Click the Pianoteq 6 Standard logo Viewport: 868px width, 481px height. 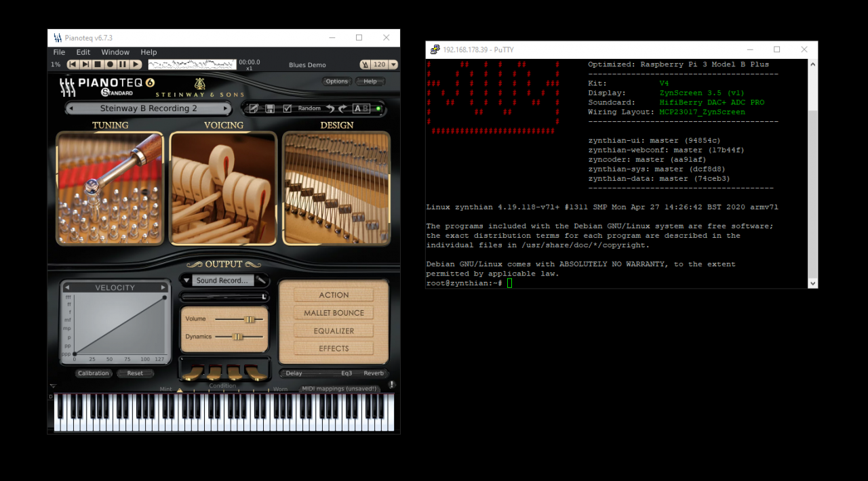pos(106,86)
